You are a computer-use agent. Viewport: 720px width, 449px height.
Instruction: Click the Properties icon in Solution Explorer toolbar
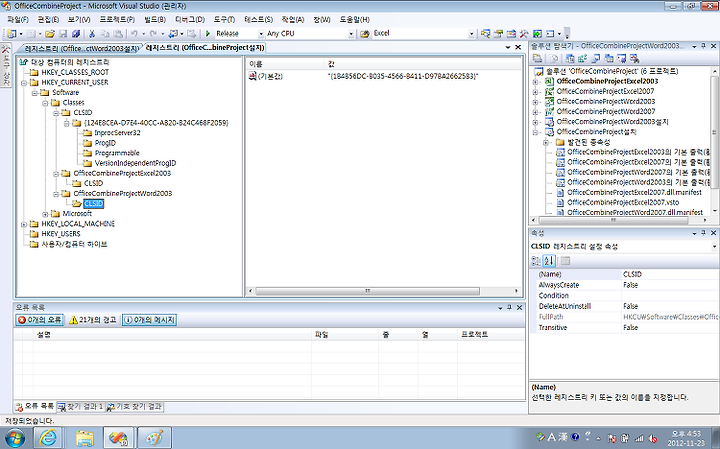pos(537,58)
